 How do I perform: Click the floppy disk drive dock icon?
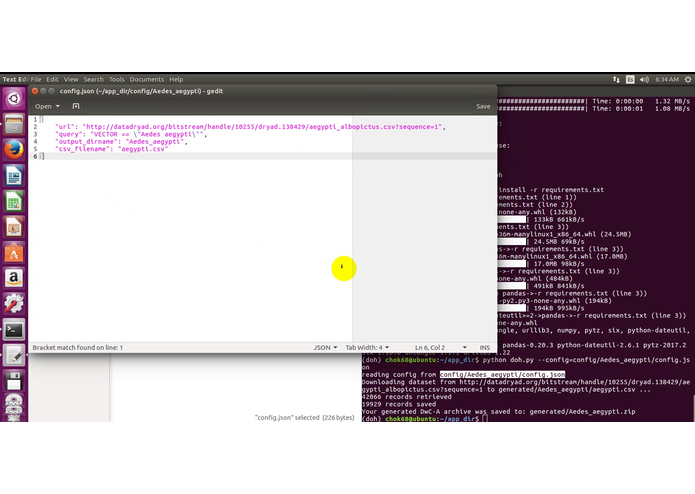14,381
